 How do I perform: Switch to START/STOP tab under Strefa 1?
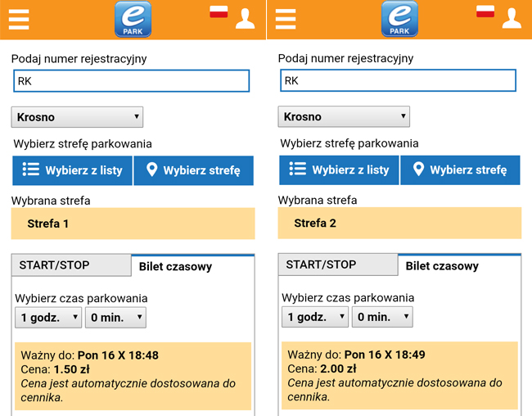coord(71,265)
